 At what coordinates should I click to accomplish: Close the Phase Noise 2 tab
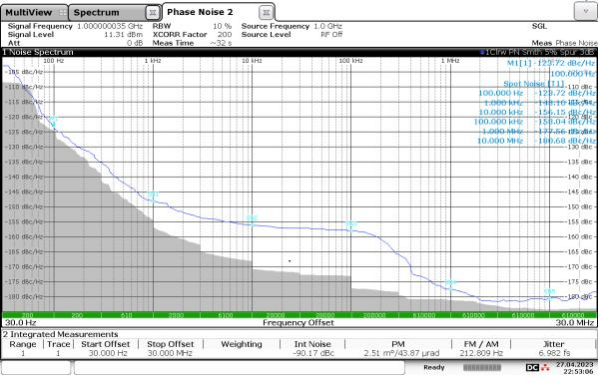click(266, 13)
